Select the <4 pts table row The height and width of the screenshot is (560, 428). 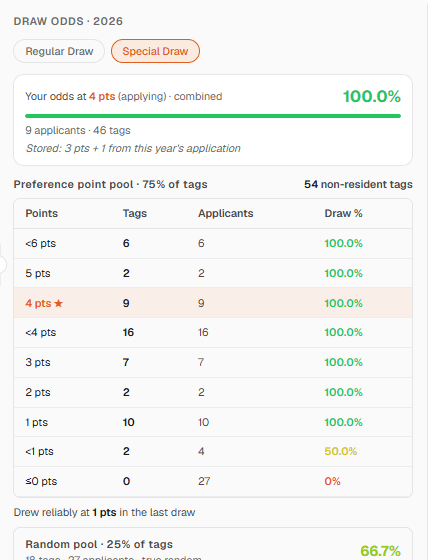pos(213,332)
